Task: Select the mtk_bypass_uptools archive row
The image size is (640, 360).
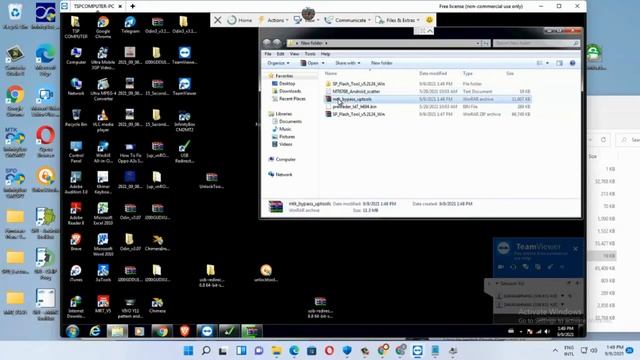Action: (x=427, y=99)
